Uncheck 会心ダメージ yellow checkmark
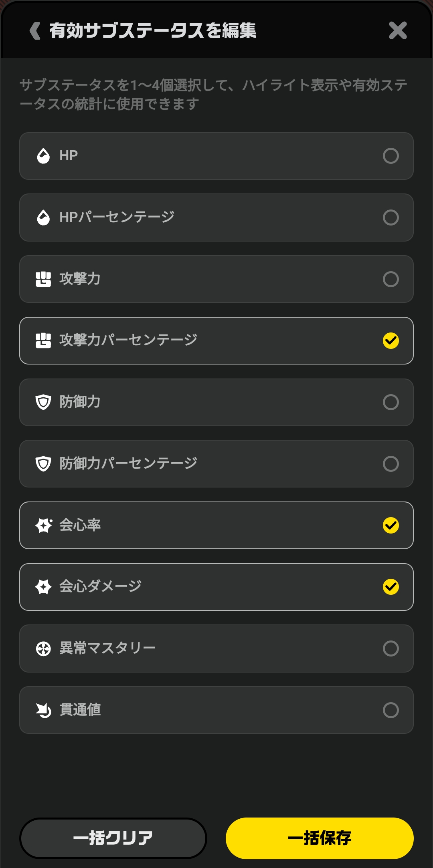Image resolution: width=433 pixels, height=868 pixels. point(391,587)
